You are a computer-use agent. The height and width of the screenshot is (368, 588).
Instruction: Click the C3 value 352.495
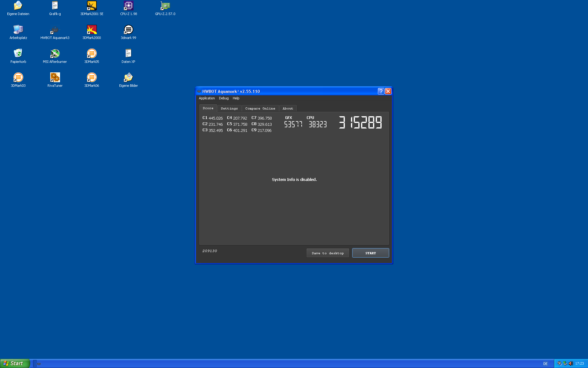pyautogui.click(x=216, y=130)
